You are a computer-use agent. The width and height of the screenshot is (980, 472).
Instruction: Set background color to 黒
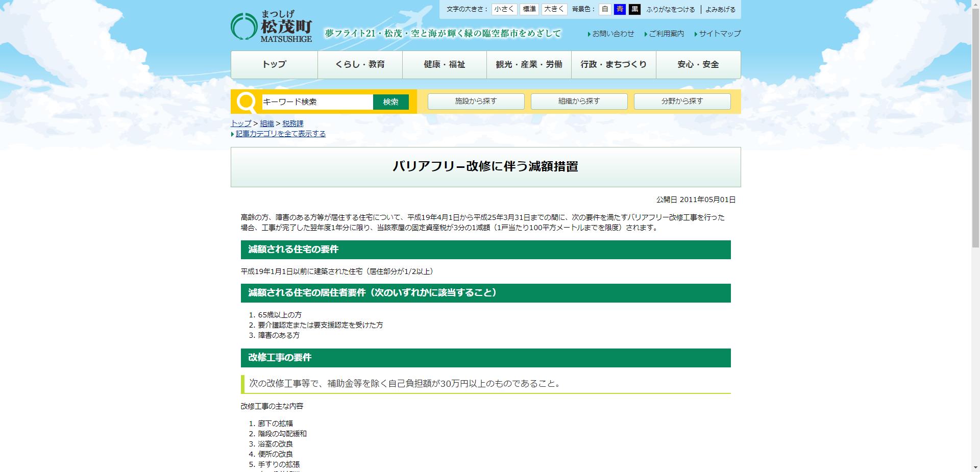635,9
